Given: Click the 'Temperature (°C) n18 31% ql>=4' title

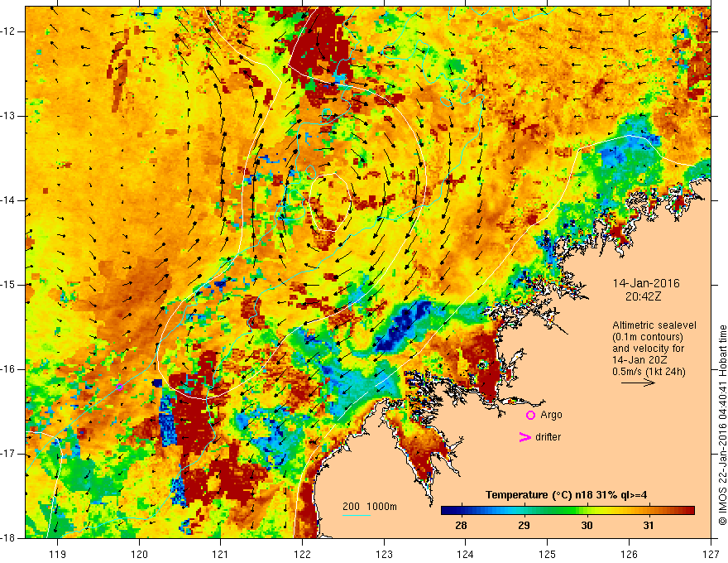Looking at the screenshot, I should [x=566, y=495].
